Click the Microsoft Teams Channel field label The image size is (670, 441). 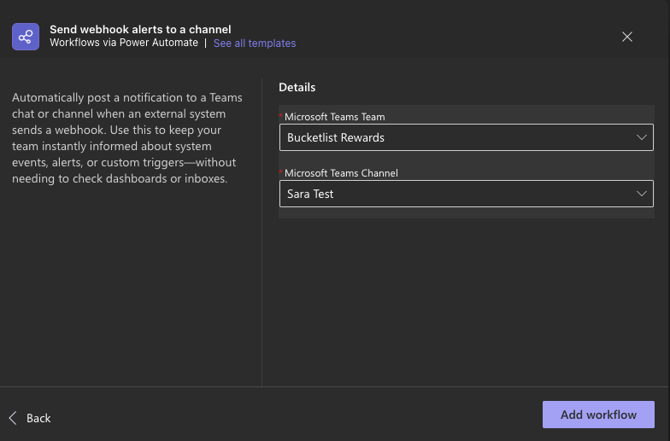(x=341, y=173)
